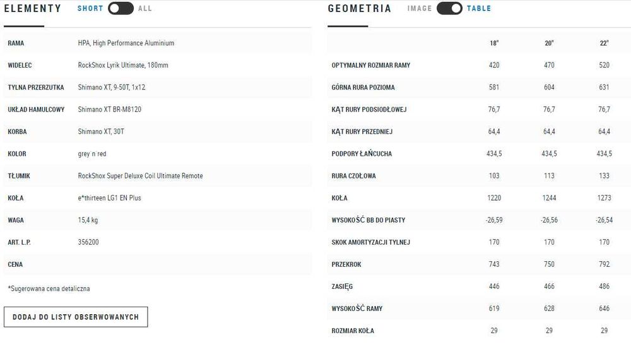Select the 18" size column header
631x364 pixels.
pyautogui.click(x=494, y=43)
